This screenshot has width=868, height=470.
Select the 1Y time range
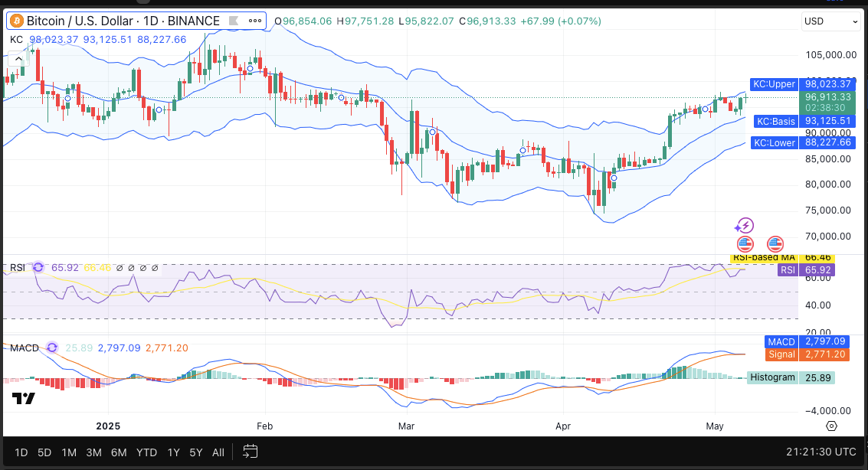coord(173,452)
